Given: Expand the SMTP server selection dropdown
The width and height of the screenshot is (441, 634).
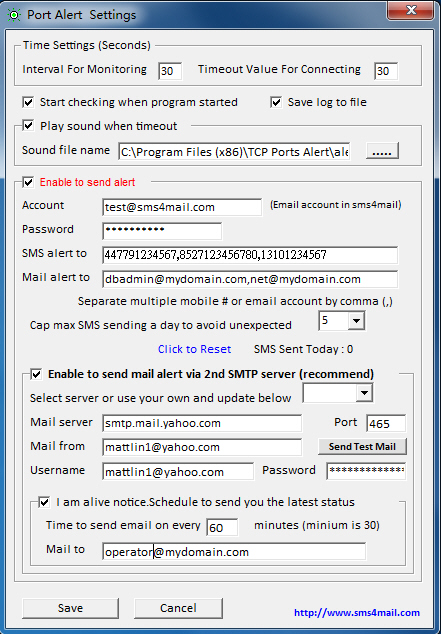Looking at the screenshot, I should click(364, 393).
